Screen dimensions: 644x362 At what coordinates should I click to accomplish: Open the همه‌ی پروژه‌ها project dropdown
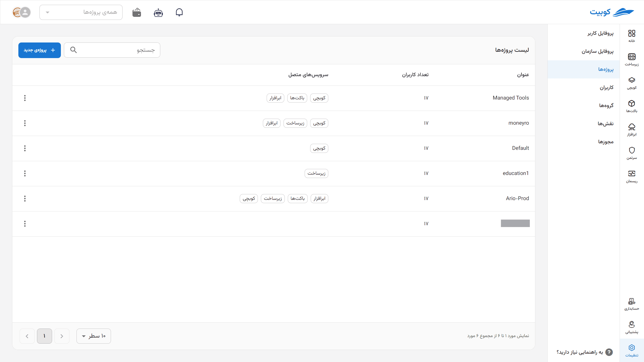click(x=81, y=12)
